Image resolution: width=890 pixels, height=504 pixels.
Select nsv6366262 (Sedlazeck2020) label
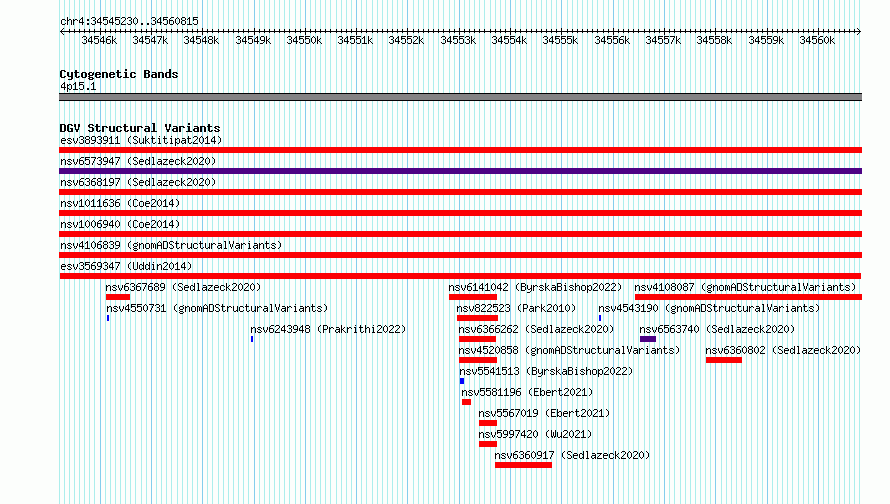(536, 329)
